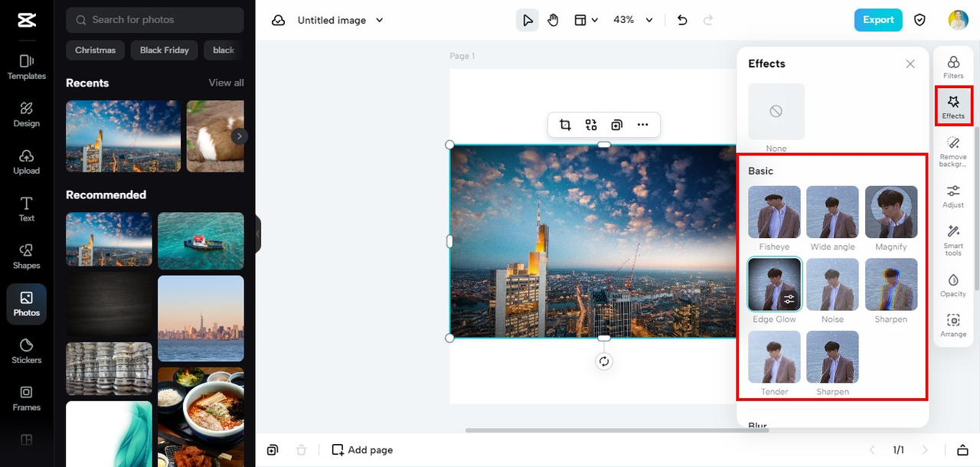Click the cloud save status icon
Image resolution: width=980 pixels, height=467 pixels.
[x=279, y=21]
